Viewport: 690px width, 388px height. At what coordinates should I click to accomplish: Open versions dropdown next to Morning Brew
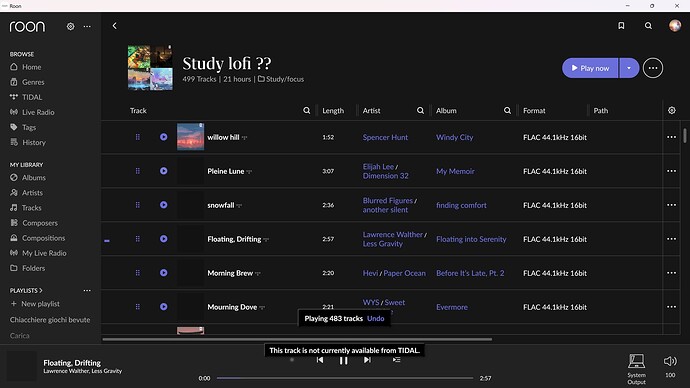pos(258,274)
